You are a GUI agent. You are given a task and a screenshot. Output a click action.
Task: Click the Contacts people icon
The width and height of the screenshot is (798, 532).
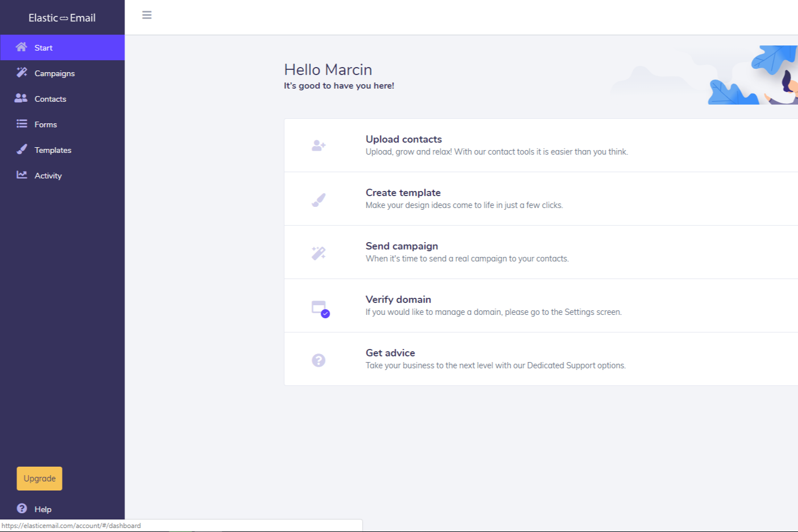pos(21,98)
